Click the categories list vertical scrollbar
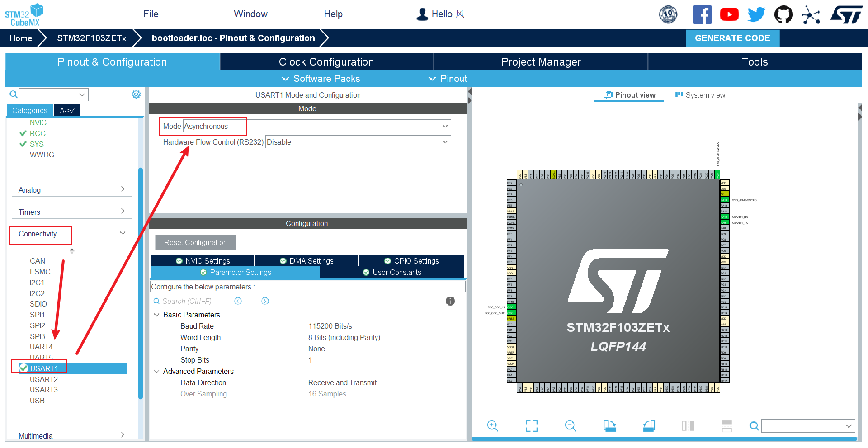Viewport: 868px width, 448px height. [x=141, y=283]
